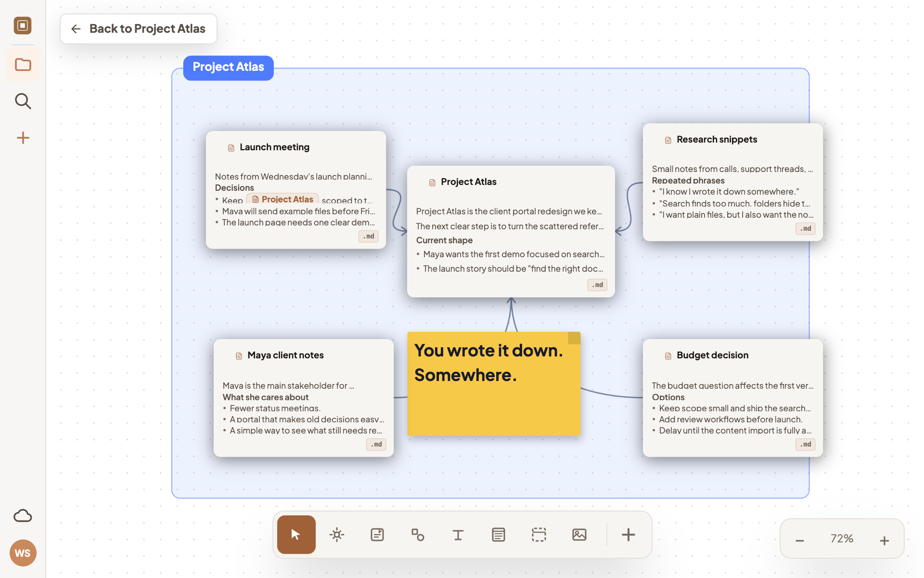The image size is (924, 578).
Task: Open the folder icon in sidebar
Action: (x=23, y=65)
